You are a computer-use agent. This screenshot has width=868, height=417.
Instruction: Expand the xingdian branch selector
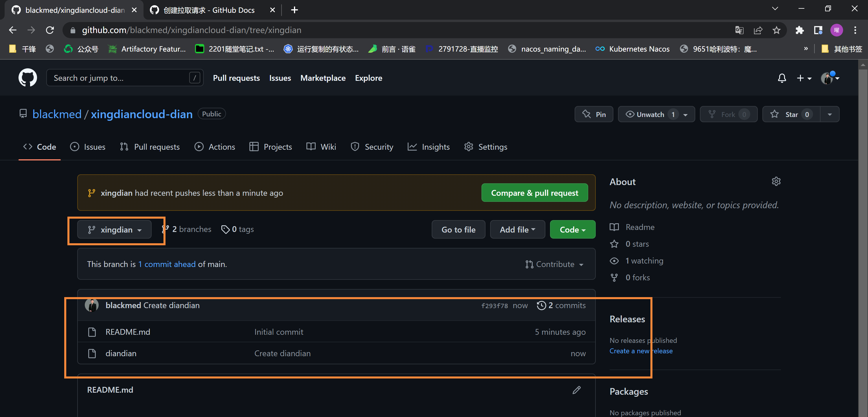coord(114,230)
